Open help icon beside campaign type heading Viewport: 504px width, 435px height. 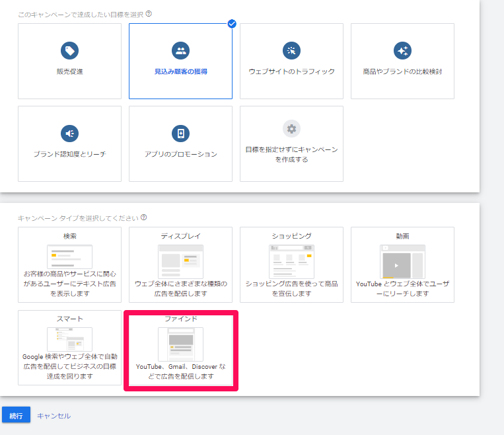(x=143, y=217)
